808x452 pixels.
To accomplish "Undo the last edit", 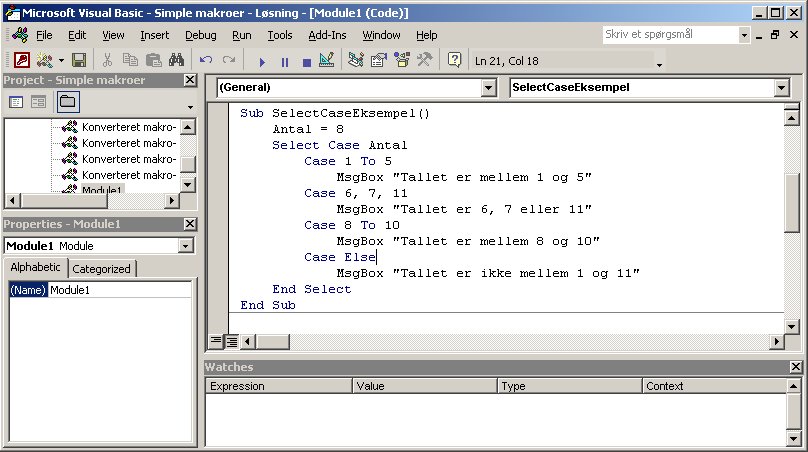I will pos(206,60).
